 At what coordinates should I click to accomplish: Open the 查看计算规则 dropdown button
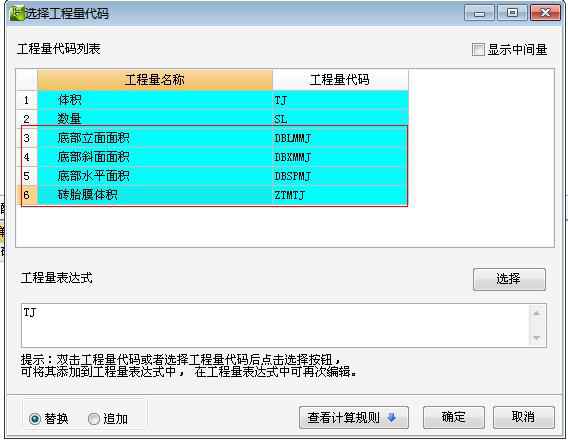(x=354, y=418)
